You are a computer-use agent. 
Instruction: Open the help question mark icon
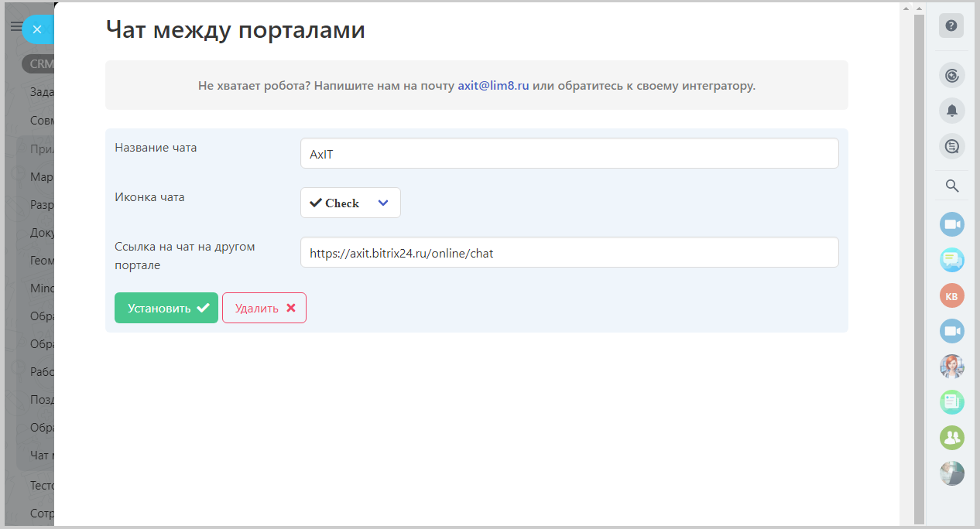pos(951,26)
